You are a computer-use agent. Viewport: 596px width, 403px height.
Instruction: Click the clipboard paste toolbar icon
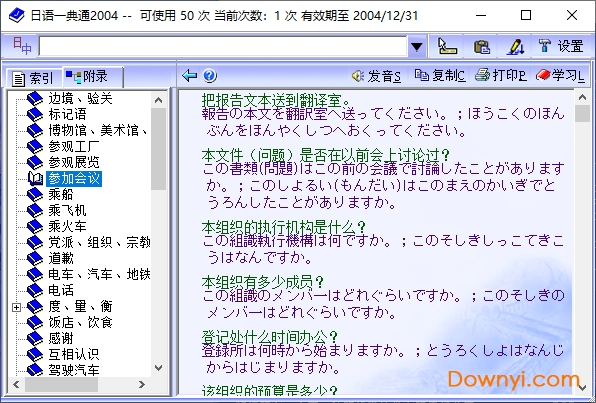[482, 47]
